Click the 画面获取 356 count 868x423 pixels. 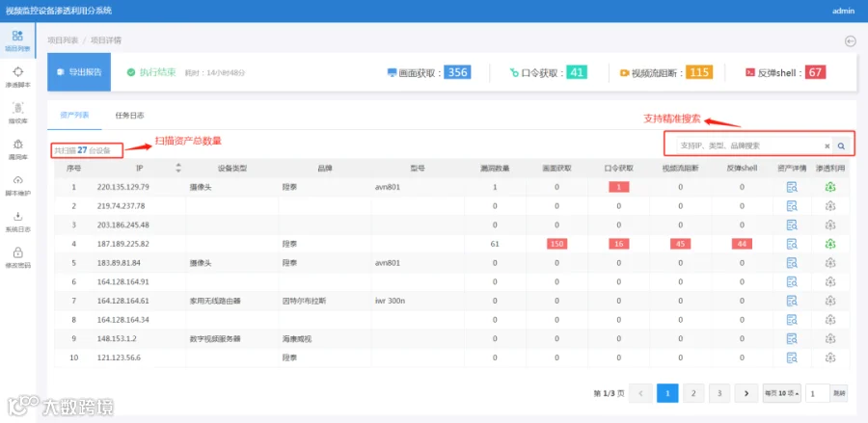point(457,72)
